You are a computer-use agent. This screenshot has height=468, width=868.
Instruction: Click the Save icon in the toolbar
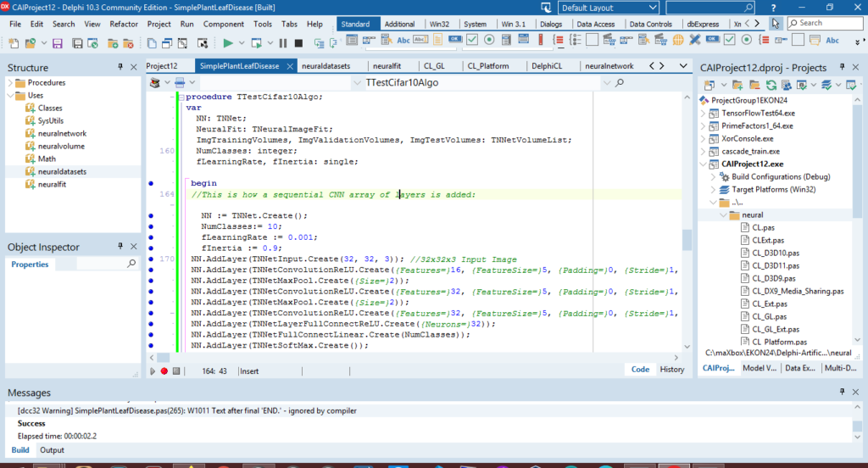[58, 42]
